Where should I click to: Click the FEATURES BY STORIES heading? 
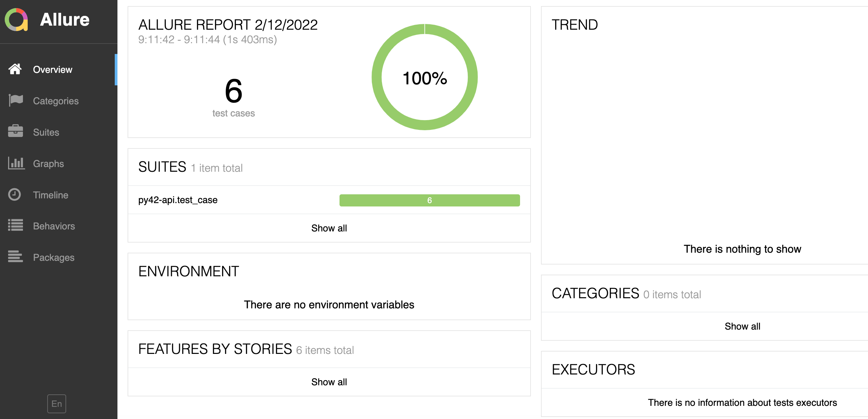pyautogui.click(x=215, y=349)
